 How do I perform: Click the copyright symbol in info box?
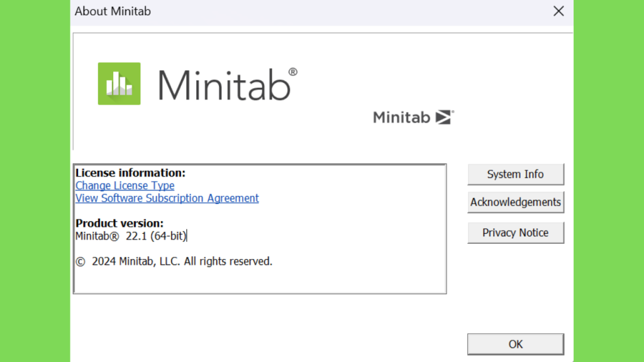coord(80,262)
